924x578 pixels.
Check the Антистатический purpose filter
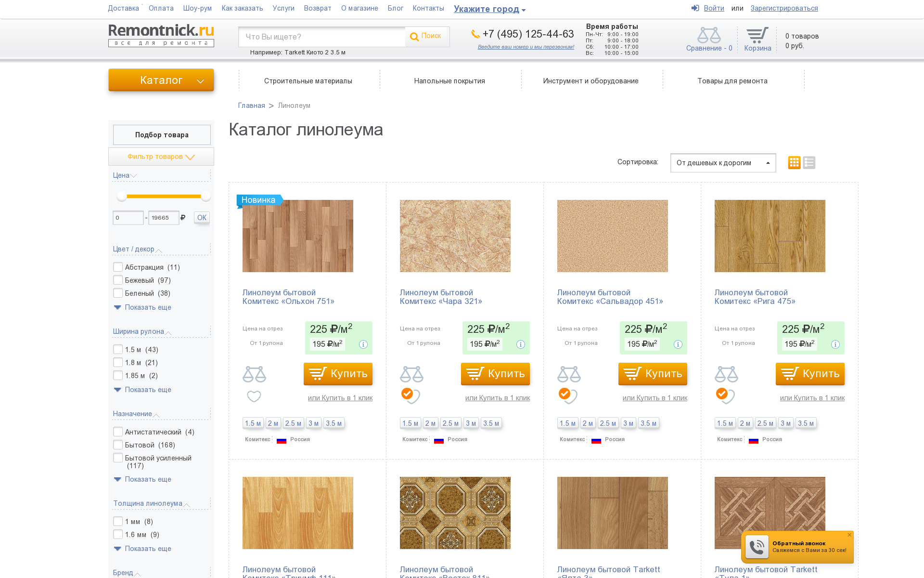click(x=118, y=432)
